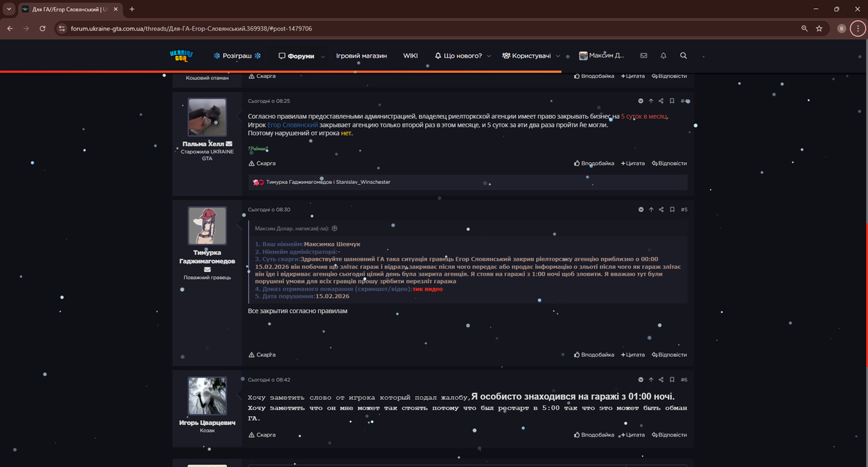
Task: Expand the Форуми dropdown chevron
Action: point(323,56)
